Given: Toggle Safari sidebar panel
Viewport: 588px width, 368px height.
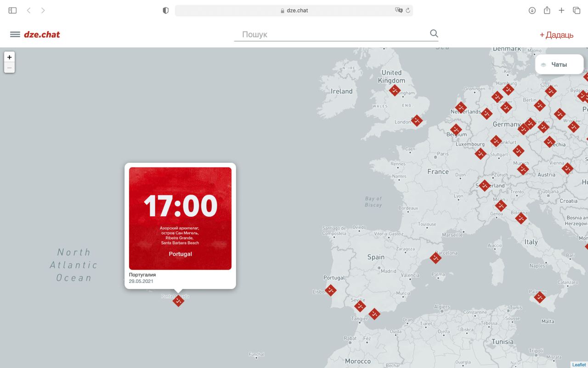Looking at the screenshot, I should (13, 10).
